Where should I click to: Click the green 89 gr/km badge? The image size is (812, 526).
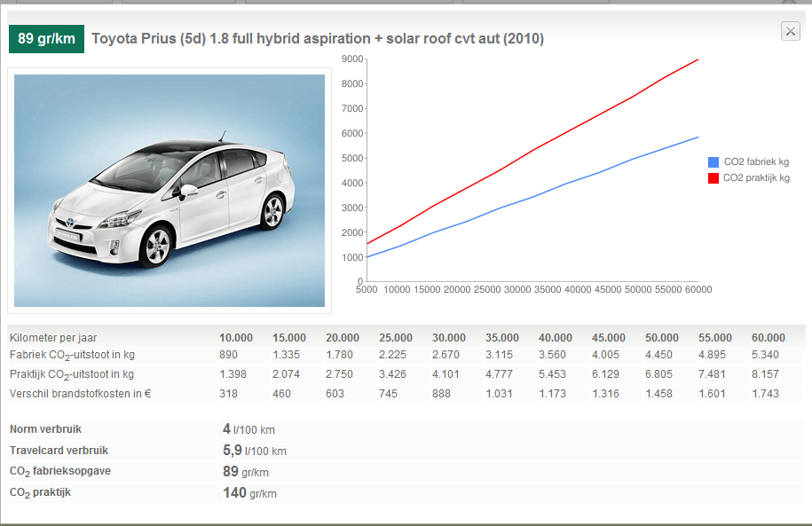tap(47, 39)
